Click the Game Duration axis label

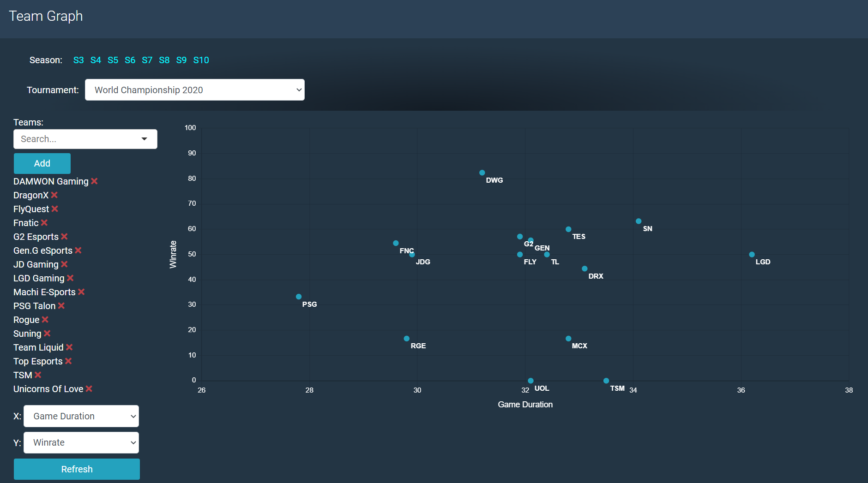[525, 405]
